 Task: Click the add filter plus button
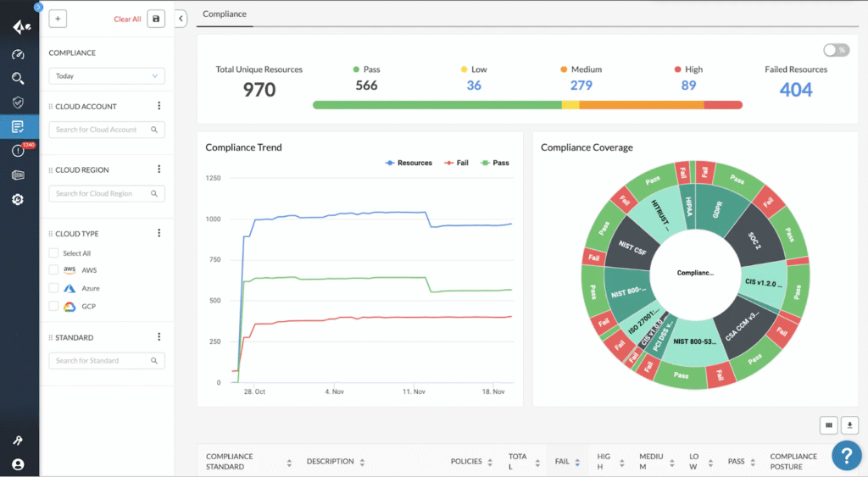(58, 19)
